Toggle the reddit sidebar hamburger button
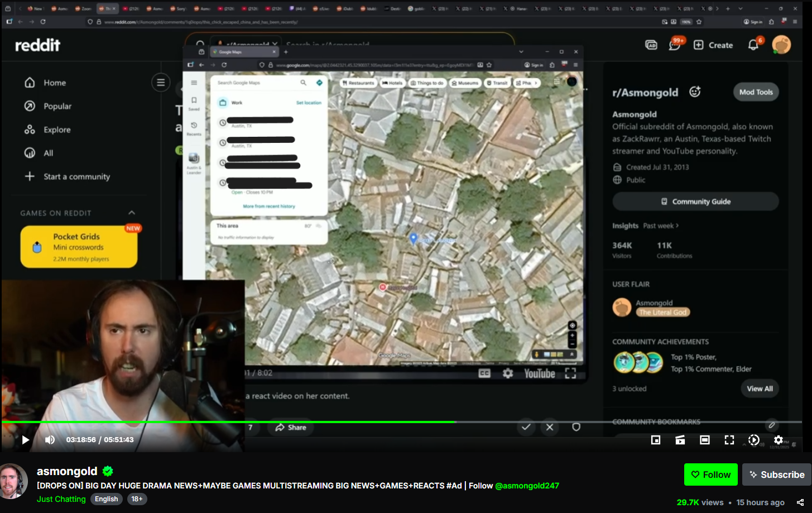The width and height of the screenshot is (812, 513). coord(161,83)
